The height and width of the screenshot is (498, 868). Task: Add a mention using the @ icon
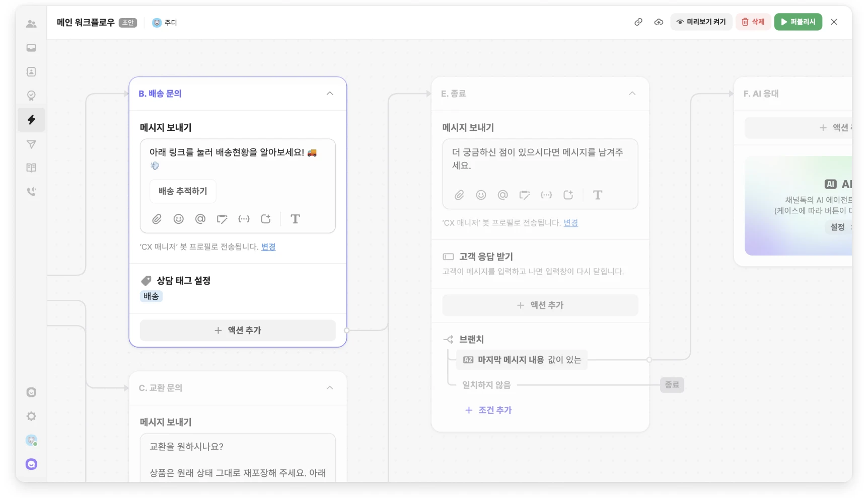pyautogui.click(x=200, y=219)
